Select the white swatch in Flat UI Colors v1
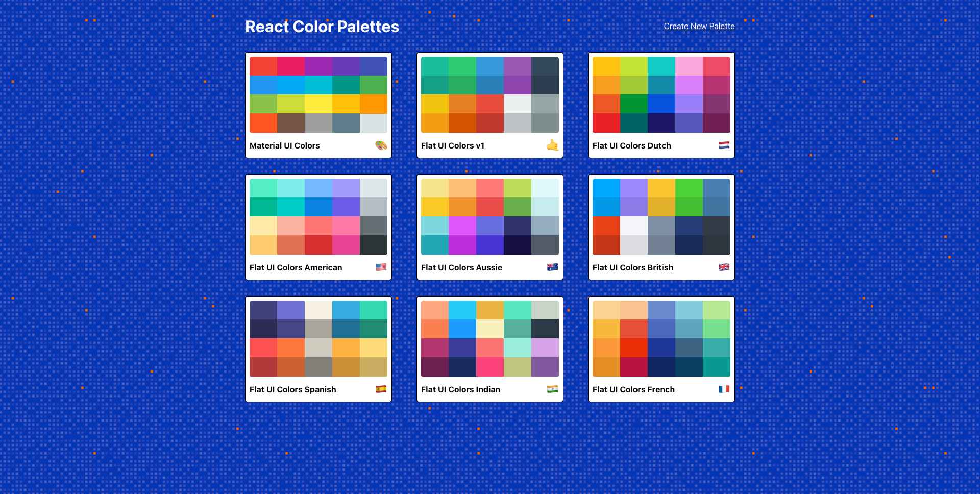This screenshot has width=980, height=494. (x=518, y=104)
